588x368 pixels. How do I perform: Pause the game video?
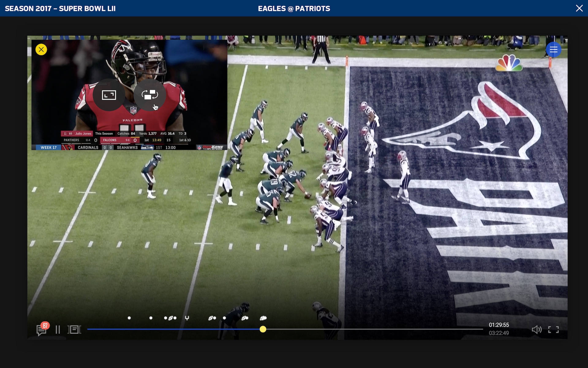(58, 330)
